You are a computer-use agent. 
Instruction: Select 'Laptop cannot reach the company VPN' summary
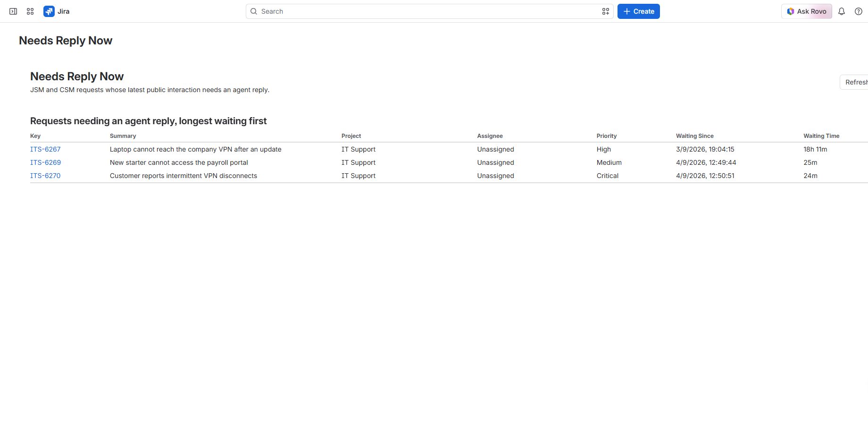tap(195, 149)
